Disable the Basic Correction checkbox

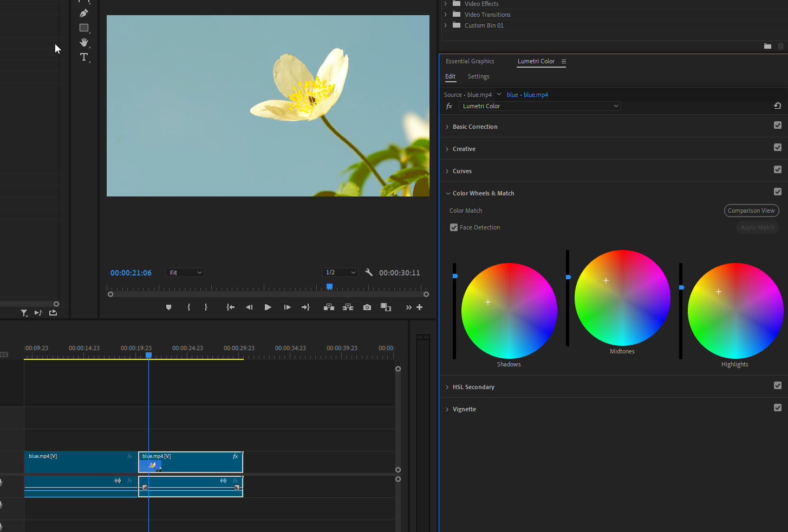tap(778, 126)
